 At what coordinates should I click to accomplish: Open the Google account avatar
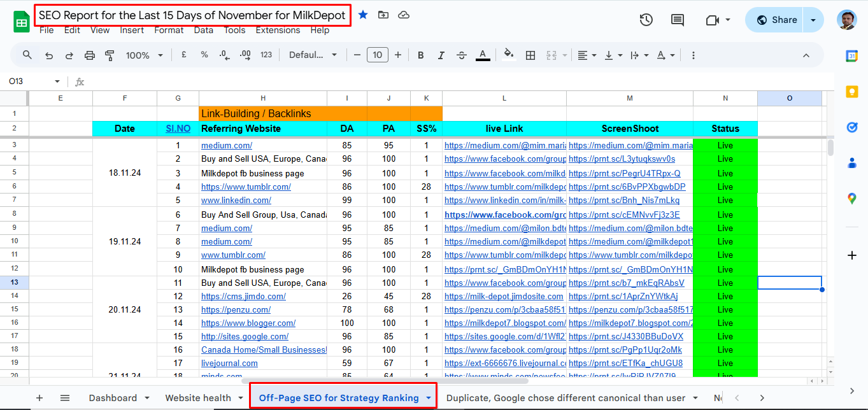coord(847,20)
